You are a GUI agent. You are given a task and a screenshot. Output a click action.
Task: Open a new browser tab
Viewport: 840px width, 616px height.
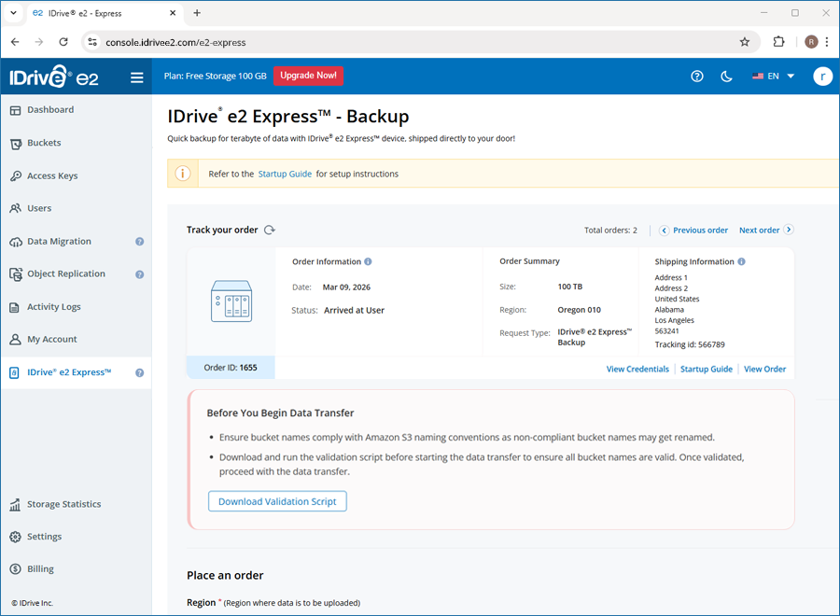(197, 13)
